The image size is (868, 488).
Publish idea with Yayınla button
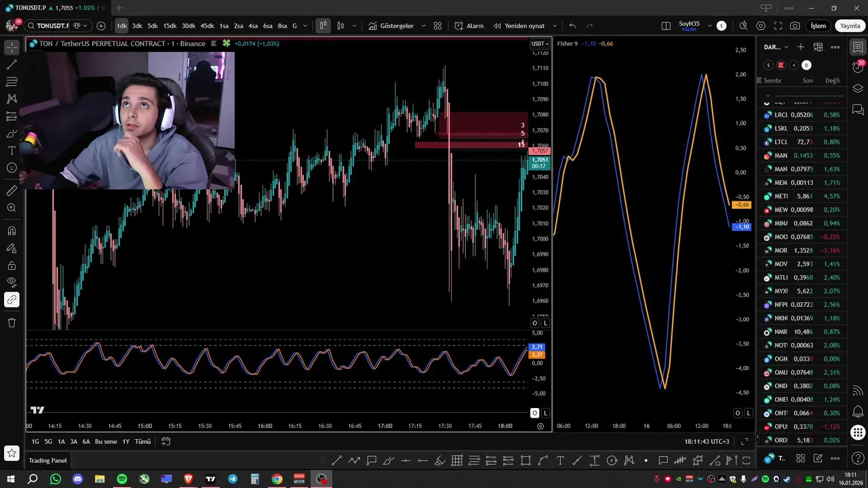coord(850,26)
